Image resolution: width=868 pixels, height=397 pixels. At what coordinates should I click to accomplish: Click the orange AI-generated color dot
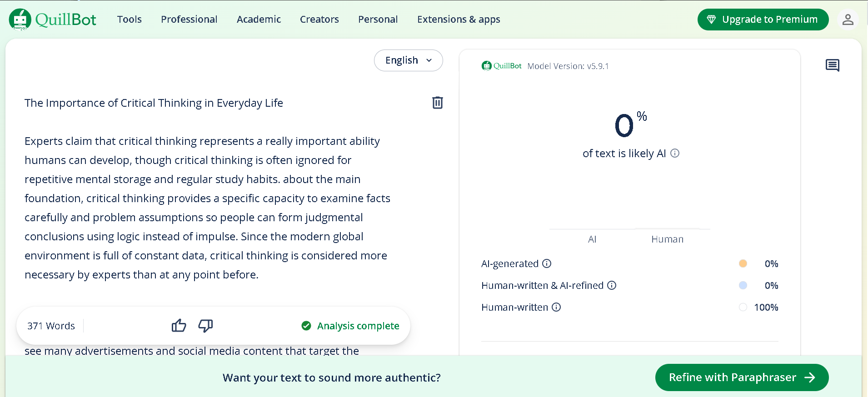[x=743, y=263]
